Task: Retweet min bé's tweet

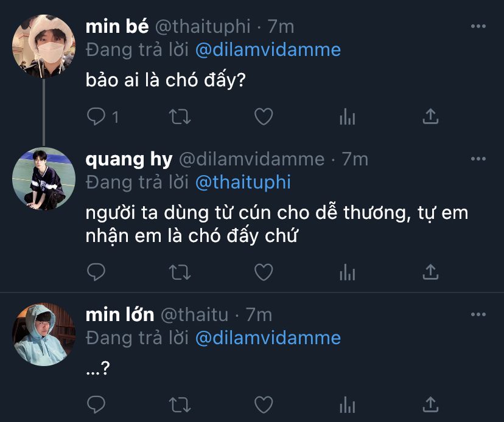Action: tap(179, 116)
